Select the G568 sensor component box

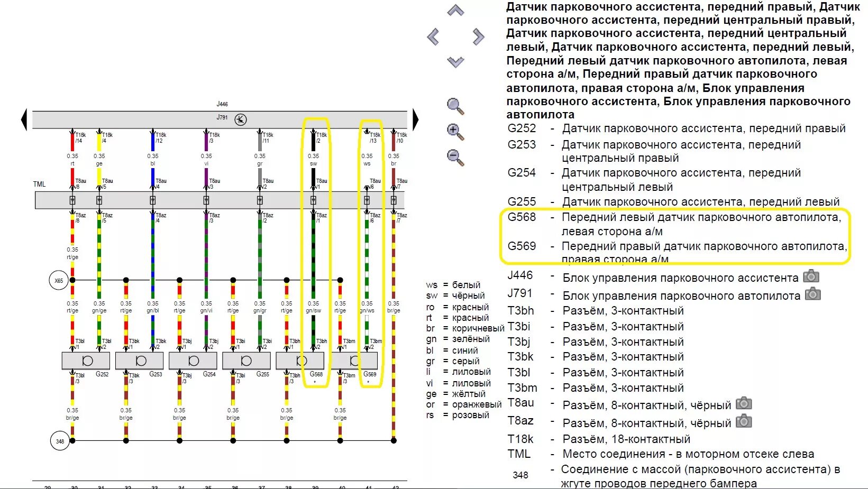pos(300,361)
